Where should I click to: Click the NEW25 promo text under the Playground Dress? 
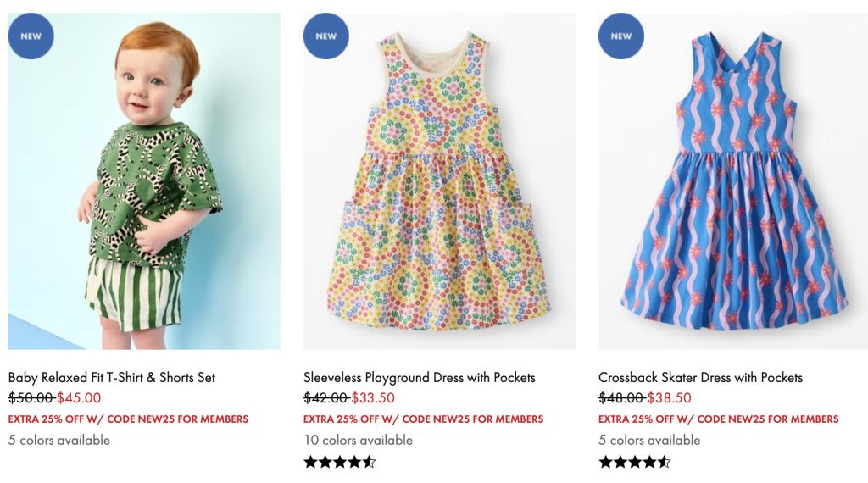423,419
